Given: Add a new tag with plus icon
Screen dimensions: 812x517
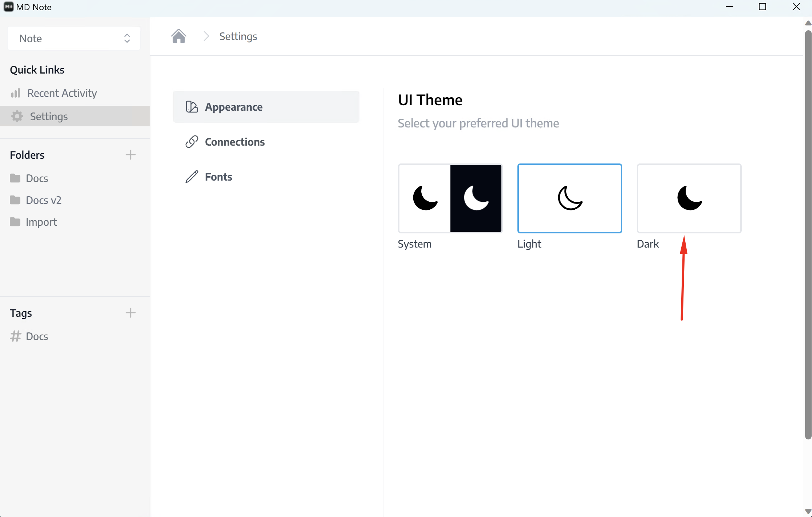Looking at the screenshot, I should [130, 313].
